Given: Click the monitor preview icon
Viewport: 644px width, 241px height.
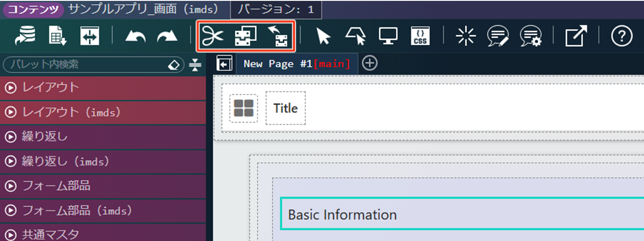Looking at the screenshot, I should point(388,36).
